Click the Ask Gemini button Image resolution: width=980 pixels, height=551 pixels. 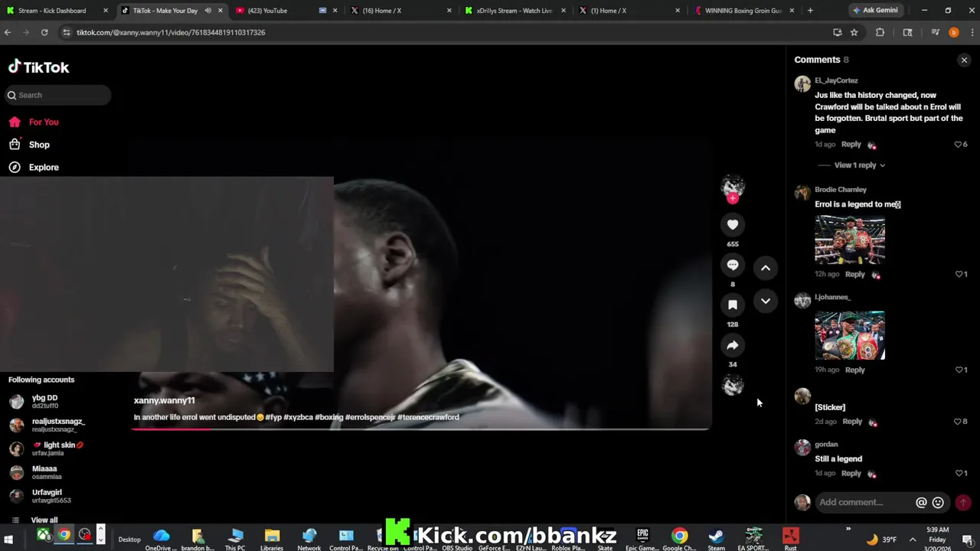875,11
